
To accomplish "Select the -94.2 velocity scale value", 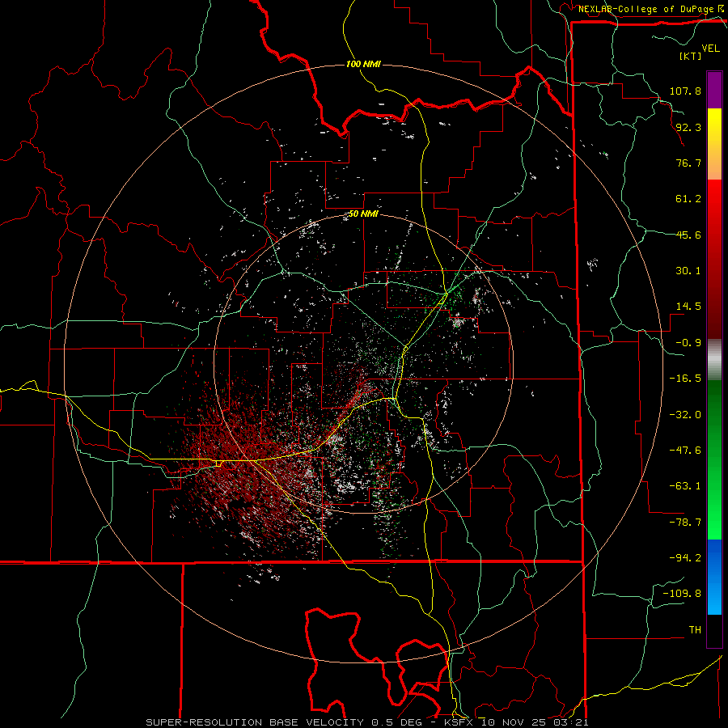I will click(685, 558).
